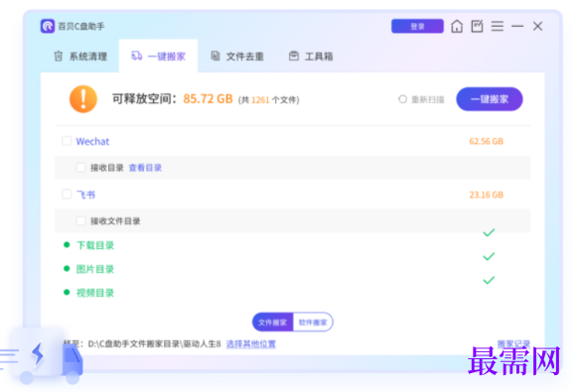579x392 pixels.
Task: Click the toolbox icon of 工具箱
Action: [294, 56]
